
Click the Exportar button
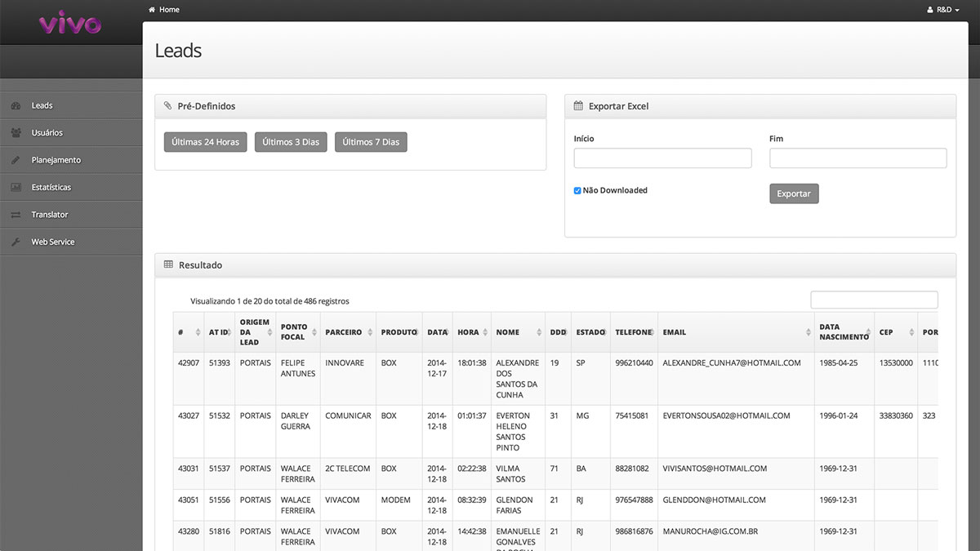pyautogui.click(x=794, y=193)
